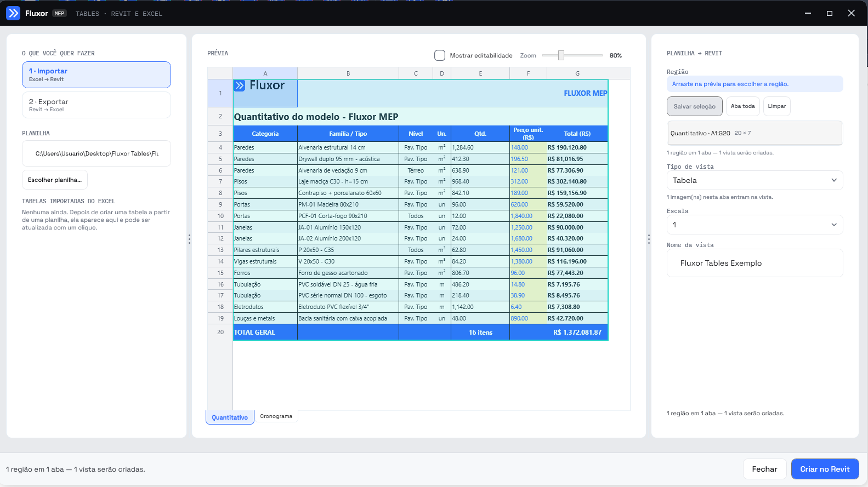The image size is (868, 487).
Task: Click the Fechar button
Action: 765,469
